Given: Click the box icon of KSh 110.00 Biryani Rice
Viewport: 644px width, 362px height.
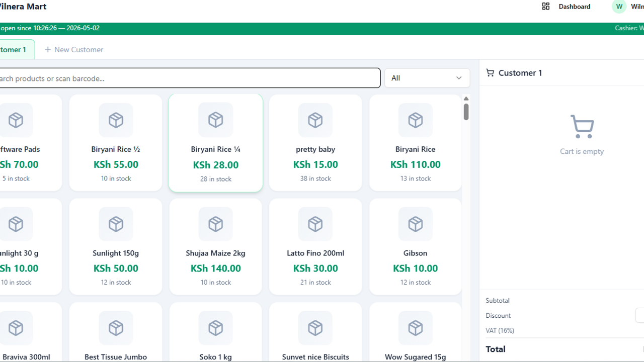Looking at the screenshot, I should click(x=416, y=120).
